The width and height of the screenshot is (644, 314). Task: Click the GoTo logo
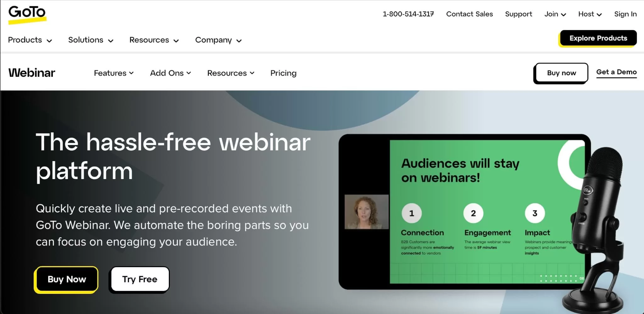click(x=27, y=14)
